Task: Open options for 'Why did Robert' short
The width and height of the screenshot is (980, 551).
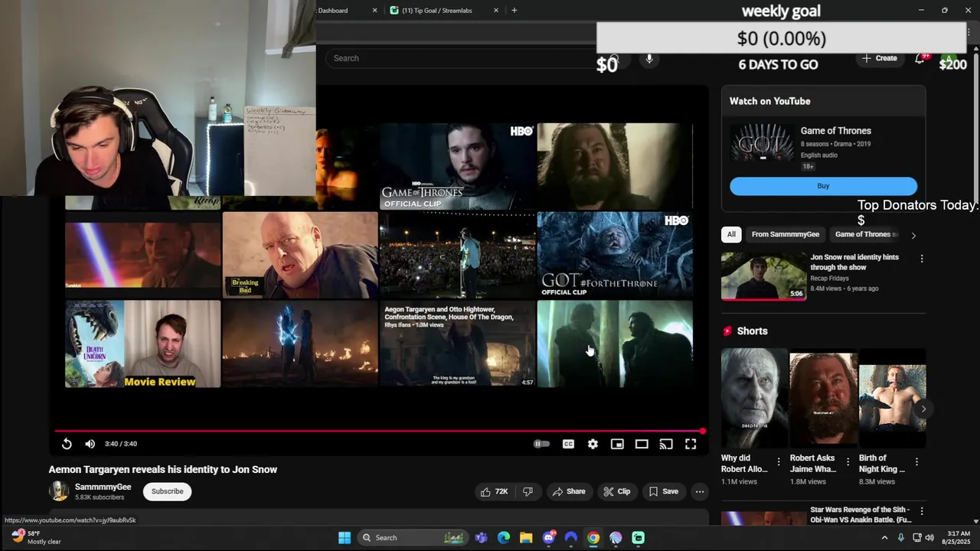Action: 779,461
